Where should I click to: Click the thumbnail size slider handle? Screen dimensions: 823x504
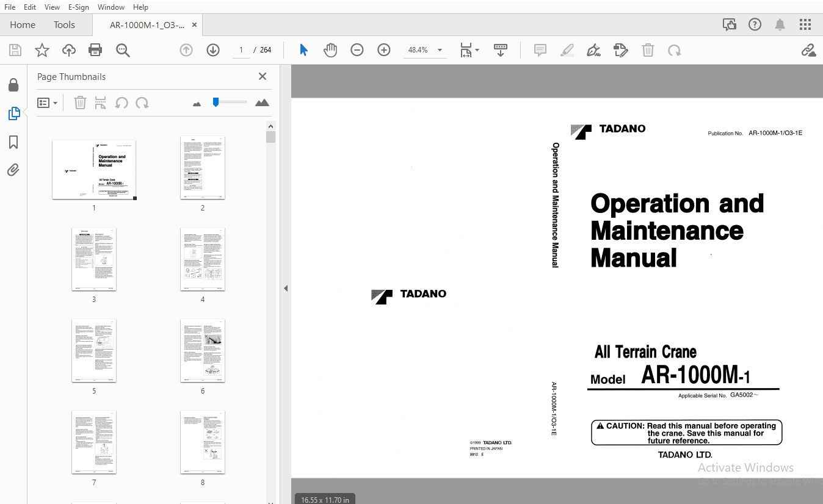click(216, 102)
